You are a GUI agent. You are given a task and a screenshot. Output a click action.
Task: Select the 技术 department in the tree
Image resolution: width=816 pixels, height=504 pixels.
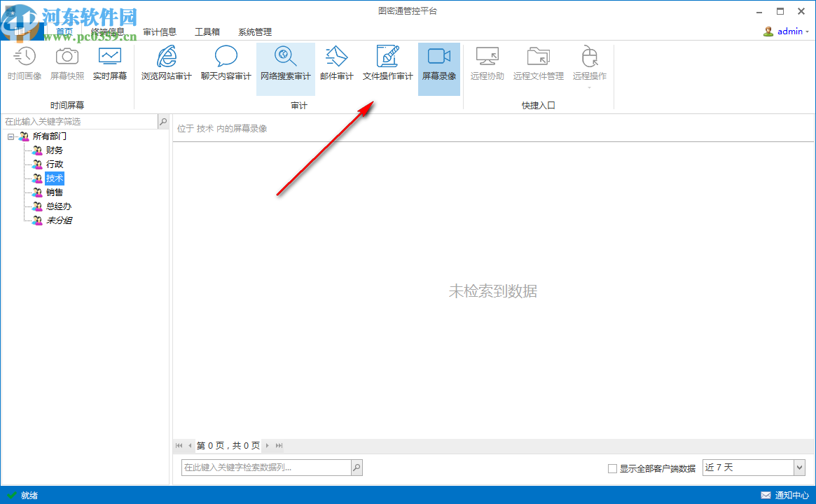click(x=54, y=178)
